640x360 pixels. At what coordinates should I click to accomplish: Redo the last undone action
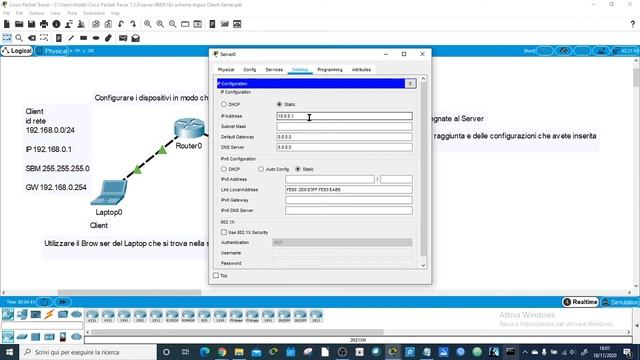point(133,24)
